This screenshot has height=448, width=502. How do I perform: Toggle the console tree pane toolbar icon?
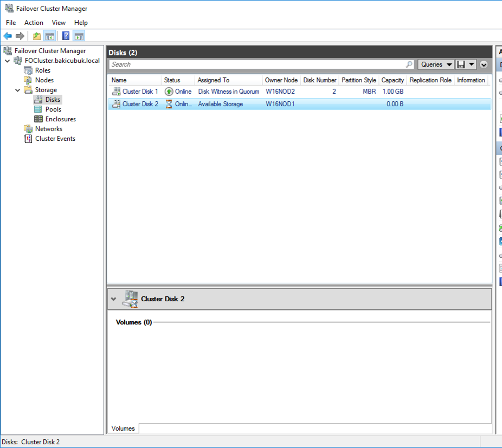click(50, 36)
